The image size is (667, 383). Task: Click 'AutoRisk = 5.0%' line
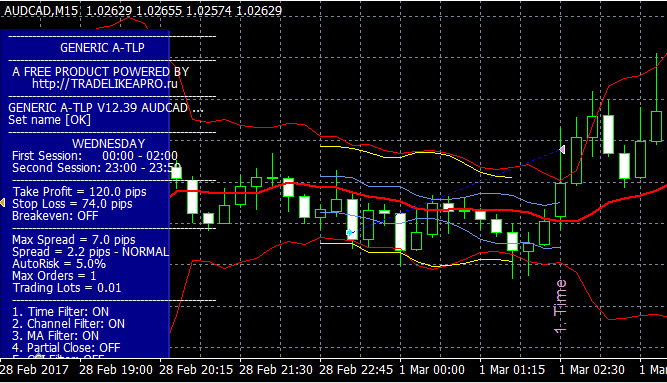point(59,263)
